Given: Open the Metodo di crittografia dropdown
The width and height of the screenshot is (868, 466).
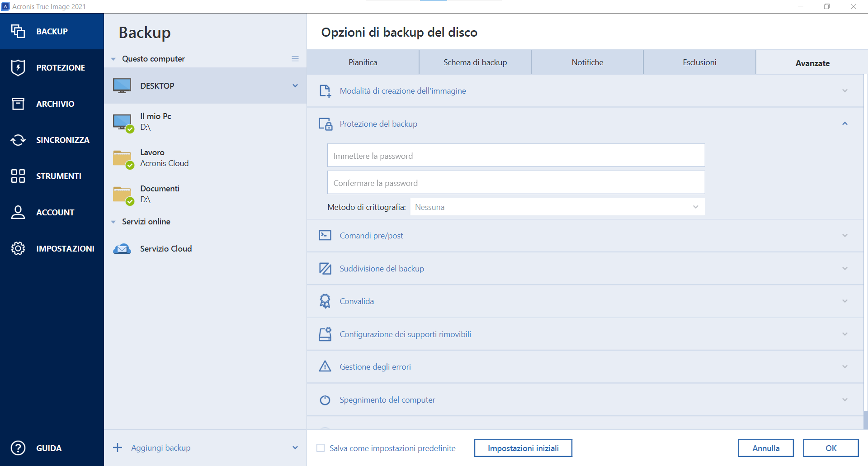Looking at the screenshot, I should pos(557,207).
